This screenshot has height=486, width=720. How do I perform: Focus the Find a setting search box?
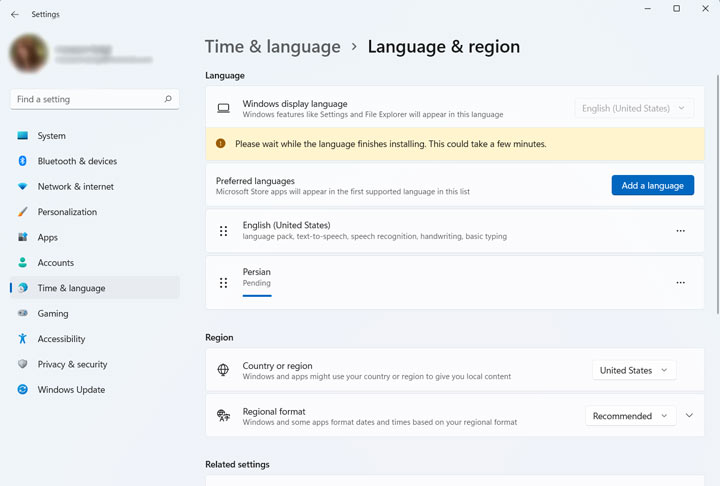coord(95,99)
